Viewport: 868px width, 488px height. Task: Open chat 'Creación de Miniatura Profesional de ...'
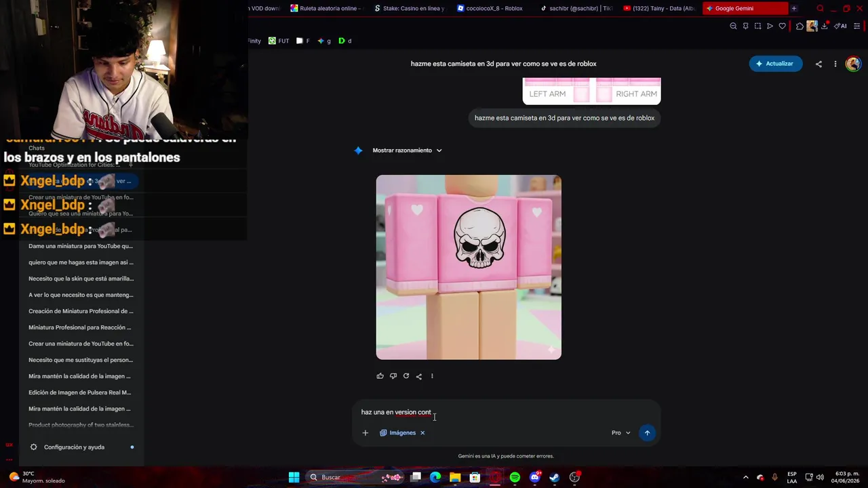[x=81, y=311]
